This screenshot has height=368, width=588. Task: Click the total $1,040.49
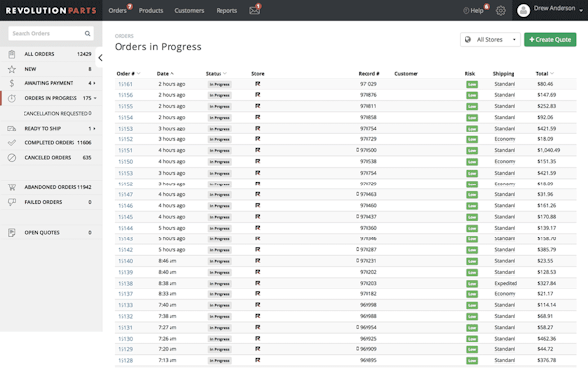pyautogui.click(x=548, y=150)
